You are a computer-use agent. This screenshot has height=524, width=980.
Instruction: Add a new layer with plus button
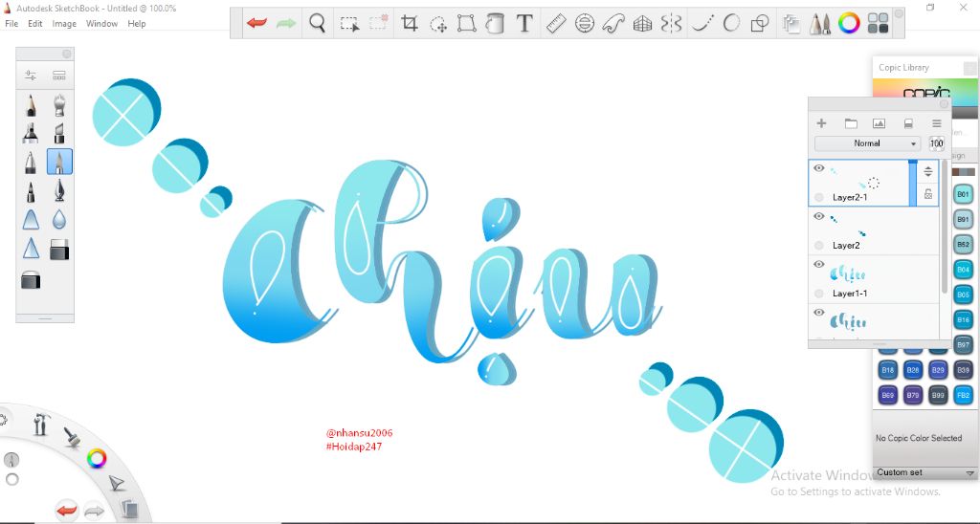pos(821,123)
